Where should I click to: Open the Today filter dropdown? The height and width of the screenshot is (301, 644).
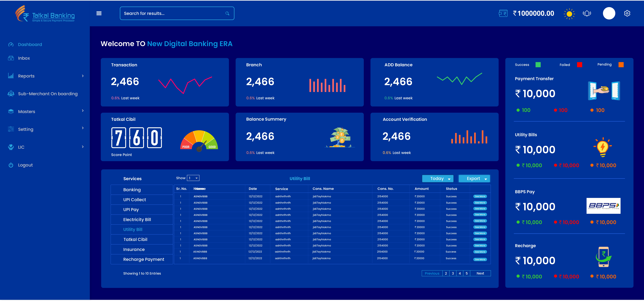(438, 179)
